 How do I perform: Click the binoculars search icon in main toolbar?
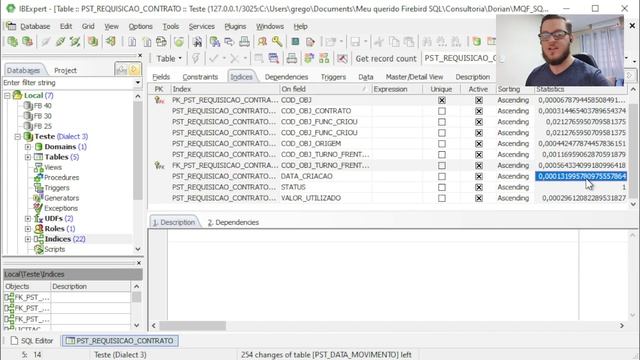197,41
